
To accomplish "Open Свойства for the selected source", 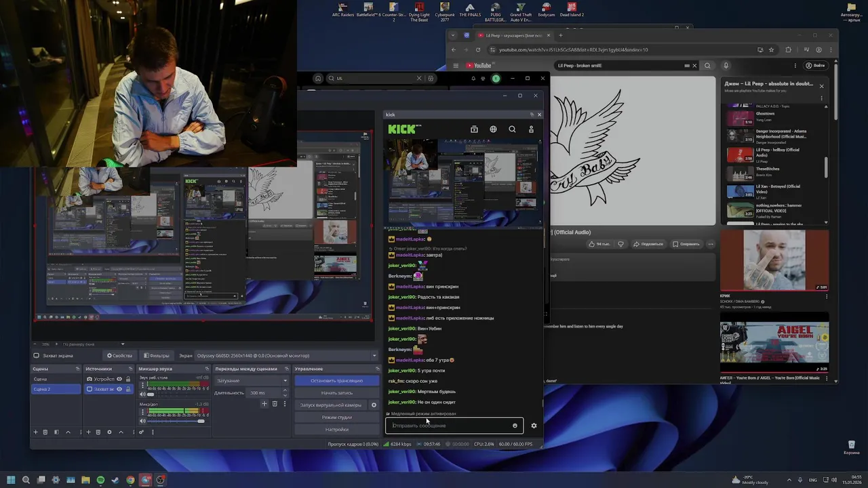I will point(119,355).
